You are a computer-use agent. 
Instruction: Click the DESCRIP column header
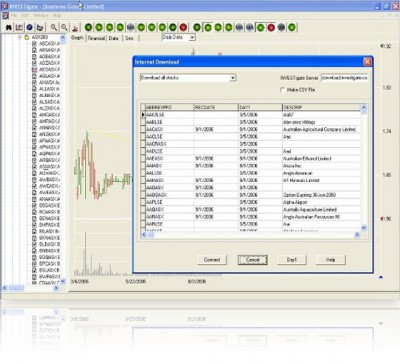321,107
